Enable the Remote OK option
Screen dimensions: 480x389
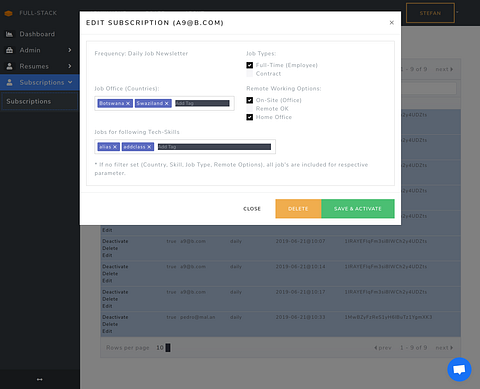point(249,109)
